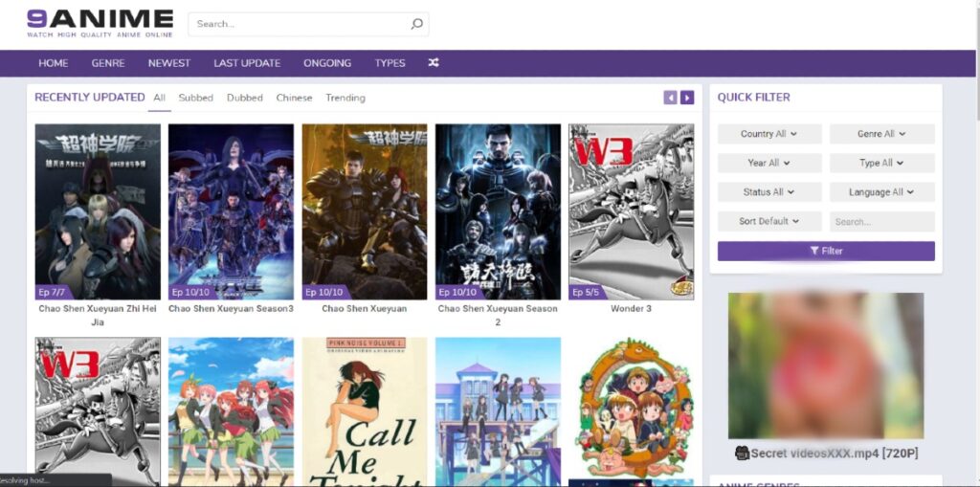Click the 9ANIME logo

coord(100,23)
